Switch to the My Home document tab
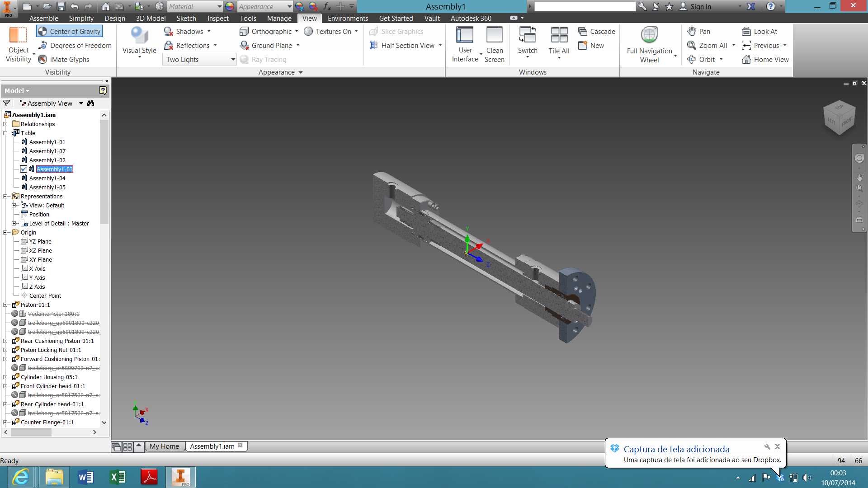This screenshot has height=488, width=868. 164,446
